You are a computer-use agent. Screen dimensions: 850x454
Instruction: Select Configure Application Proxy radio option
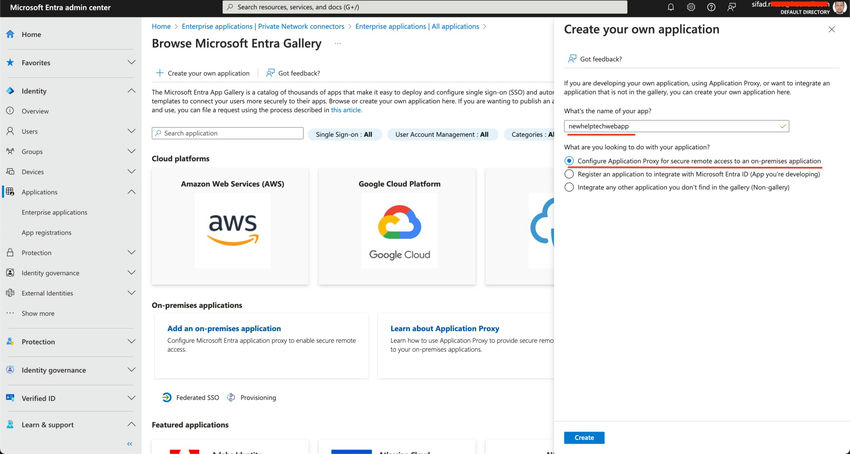569,161
